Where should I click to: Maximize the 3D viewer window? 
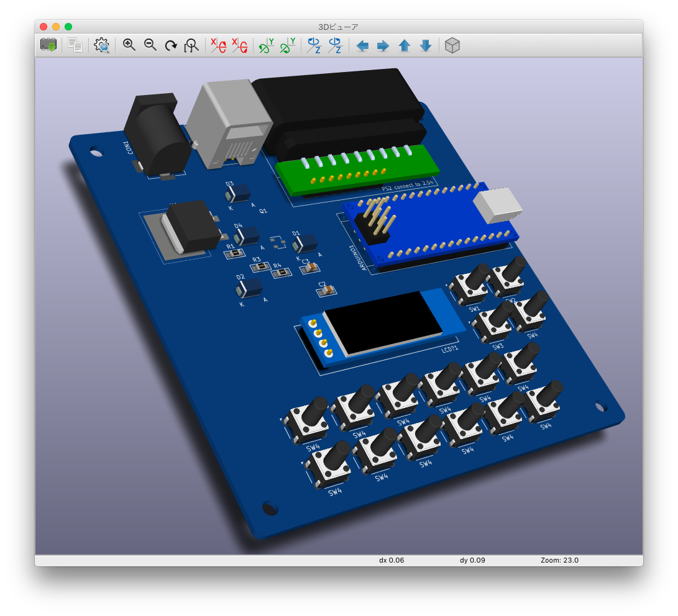click(x=68, y=27)
